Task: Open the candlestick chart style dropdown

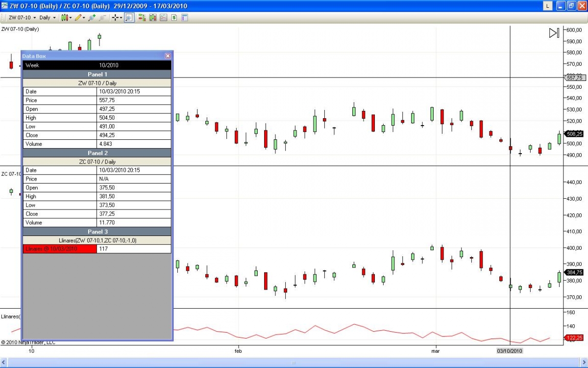Action: 66,18
